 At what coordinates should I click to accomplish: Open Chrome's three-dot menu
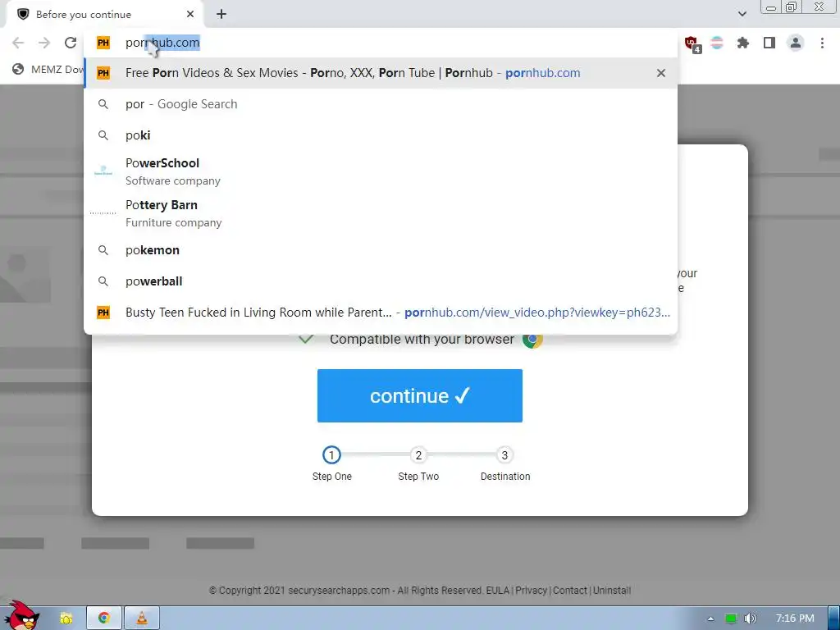(x=822, y=43)
